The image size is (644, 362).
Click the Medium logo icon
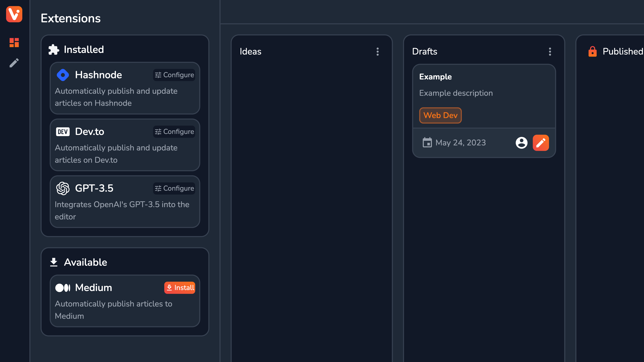63,288
